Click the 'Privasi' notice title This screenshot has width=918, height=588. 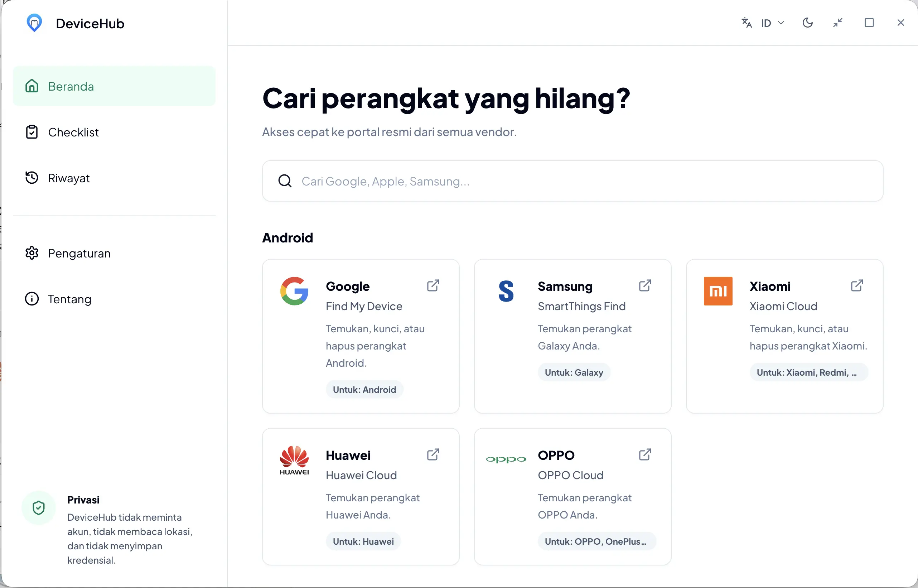click(83, 500)
